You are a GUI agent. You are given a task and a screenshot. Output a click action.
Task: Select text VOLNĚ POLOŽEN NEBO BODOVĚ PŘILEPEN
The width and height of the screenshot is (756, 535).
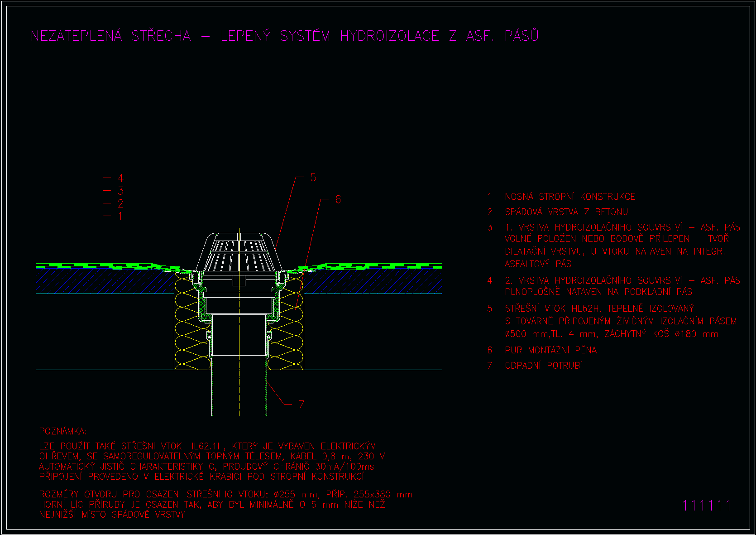pyautogui.click(x=618, y=238)
